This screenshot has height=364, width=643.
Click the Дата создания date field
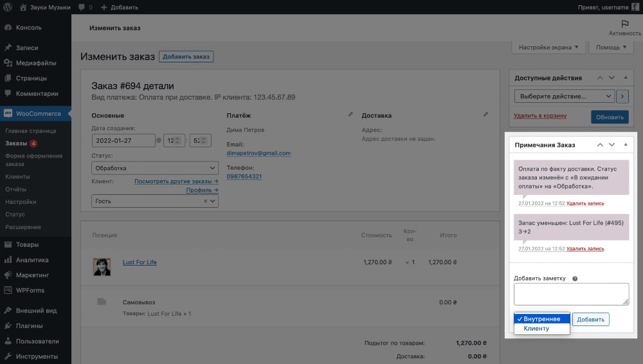[123, 140]
